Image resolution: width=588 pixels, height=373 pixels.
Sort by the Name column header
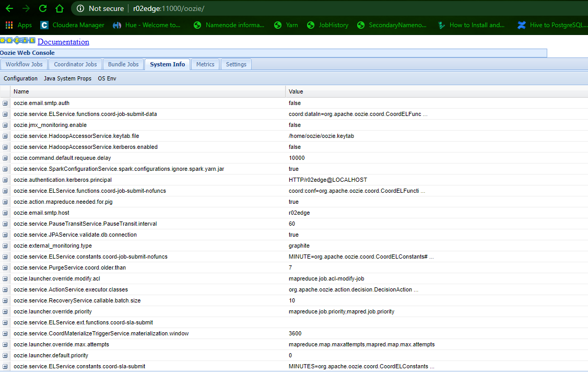(x=148, y=91)
